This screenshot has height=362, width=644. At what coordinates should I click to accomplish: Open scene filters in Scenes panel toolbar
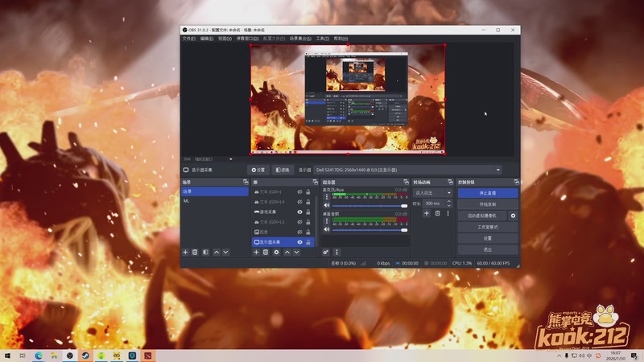pyautogui.click(x=205, y=252)
